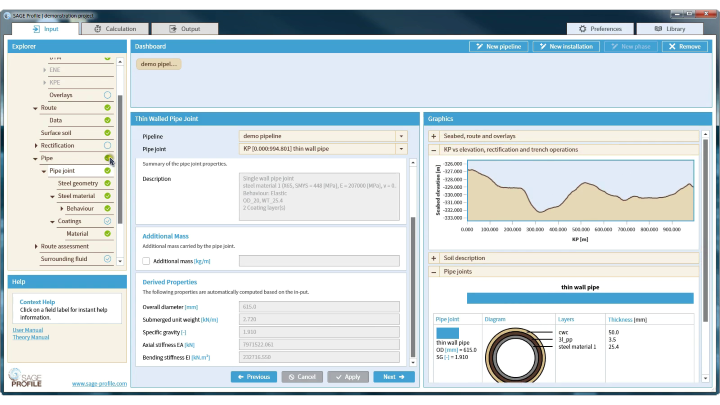Click the Surface soil status check

click(107, 133)
